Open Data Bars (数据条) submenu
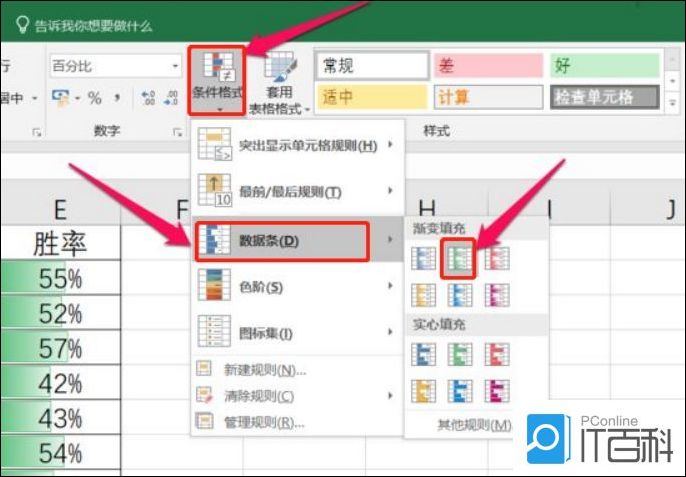Viewport: 686px width, 477px height. click(x=297, y=241)
